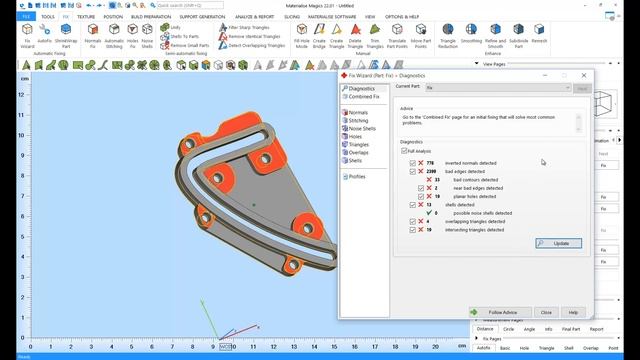Click the Quick search input field

point(190,6)
